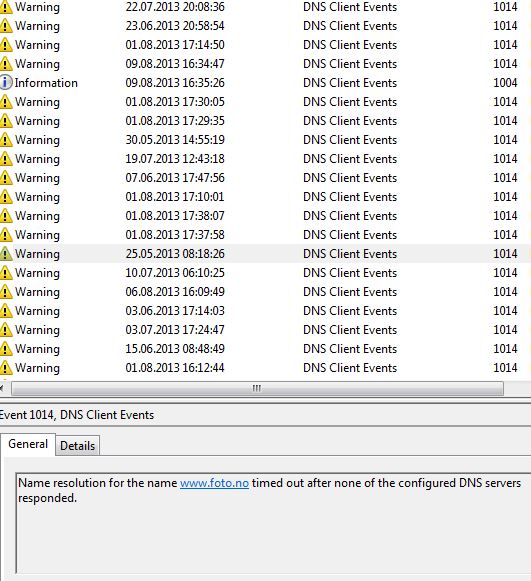Click warning icon for 15.06.2013 08:48:49 event
Viewport: 531px width, 581px height.
(x=6, y=349)
